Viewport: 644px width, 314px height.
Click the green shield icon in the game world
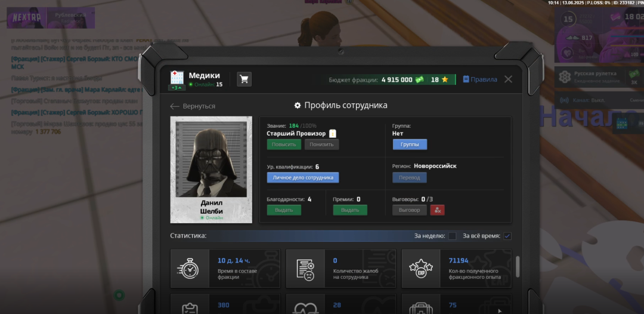coord(119,295)
